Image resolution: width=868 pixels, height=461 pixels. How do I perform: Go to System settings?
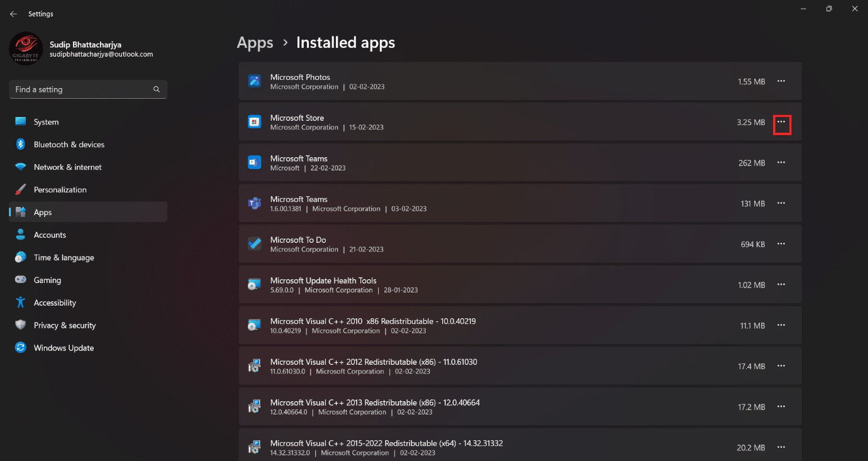coord(46,122)
